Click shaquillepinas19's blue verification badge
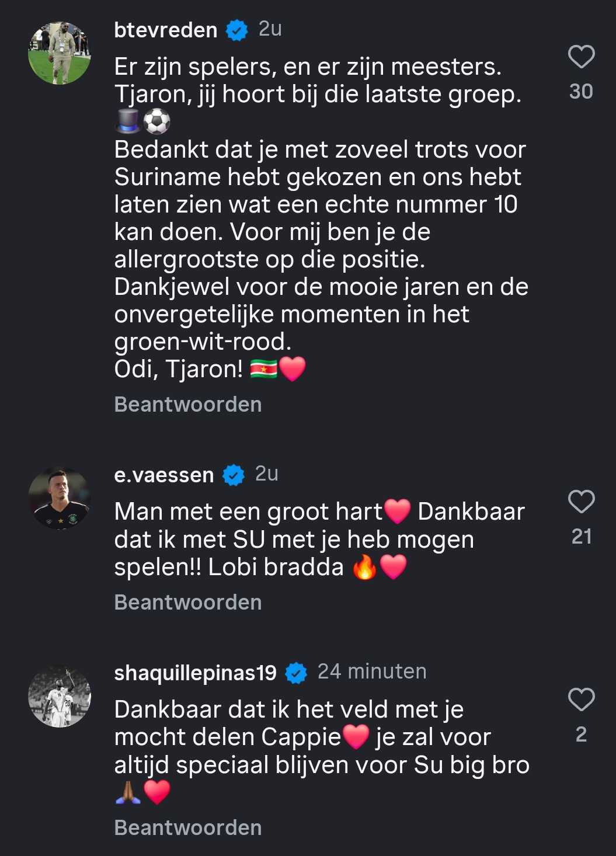This screenshot has height=856, width=616. (x=296, y=671)
